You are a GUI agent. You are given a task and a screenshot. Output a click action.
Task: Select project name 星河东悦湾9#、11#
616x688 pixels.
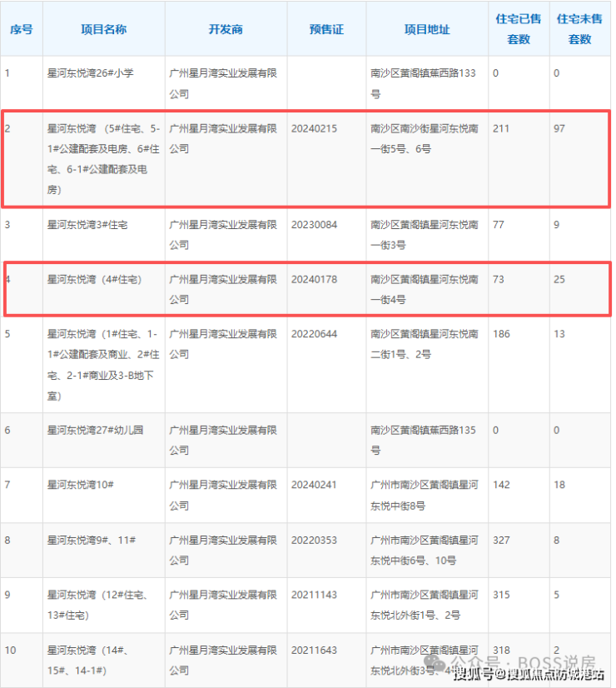coord(92,540)
